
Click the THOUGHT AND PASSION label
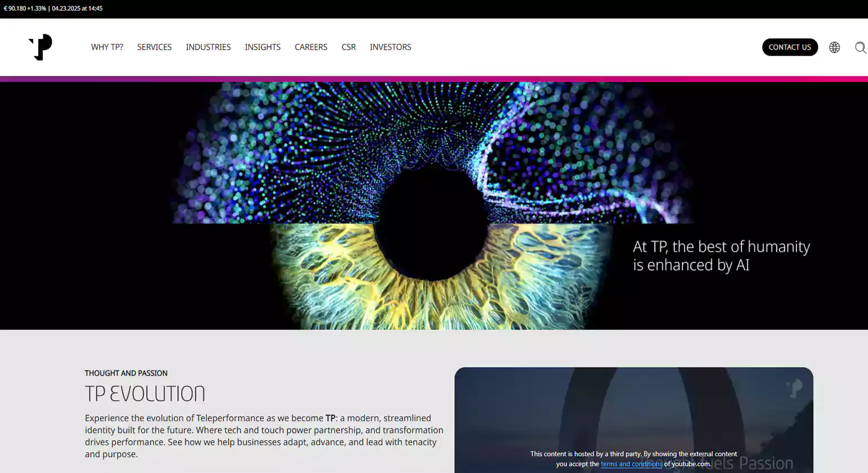(x=126, y=373)
